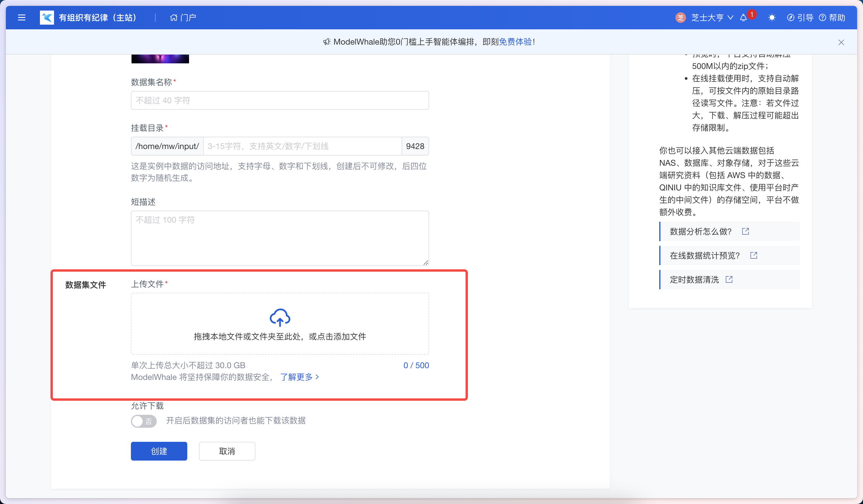Open the hamburger menu icon
Viewport: 863px width, 504px height.
coord(22,17)
